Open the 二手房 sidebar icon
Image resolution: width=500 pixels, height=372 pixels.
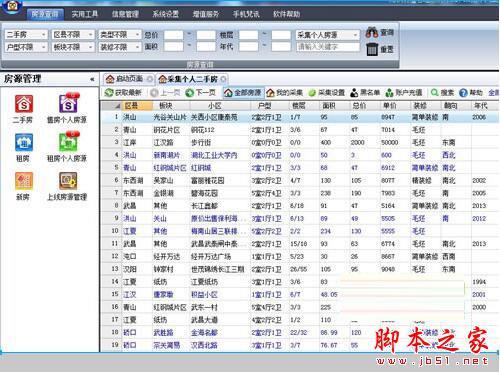[24, 104]
